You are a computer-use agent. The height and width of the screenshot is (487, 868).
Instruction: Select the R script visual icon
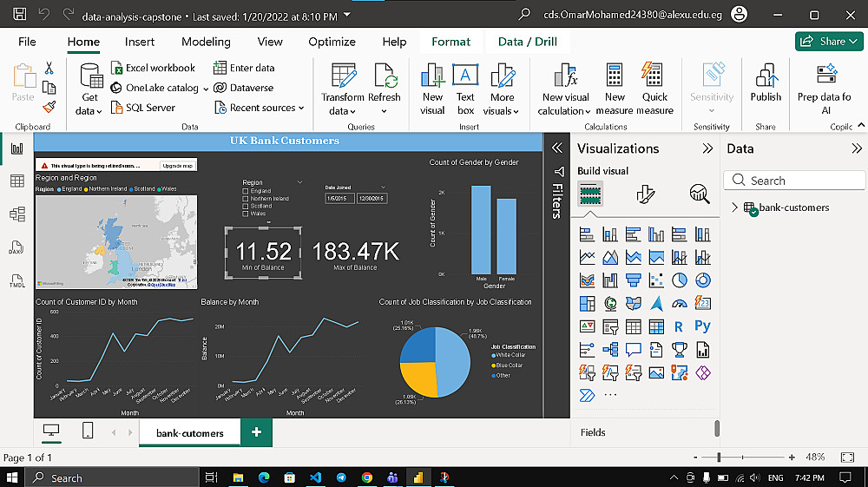coord(680,326)
